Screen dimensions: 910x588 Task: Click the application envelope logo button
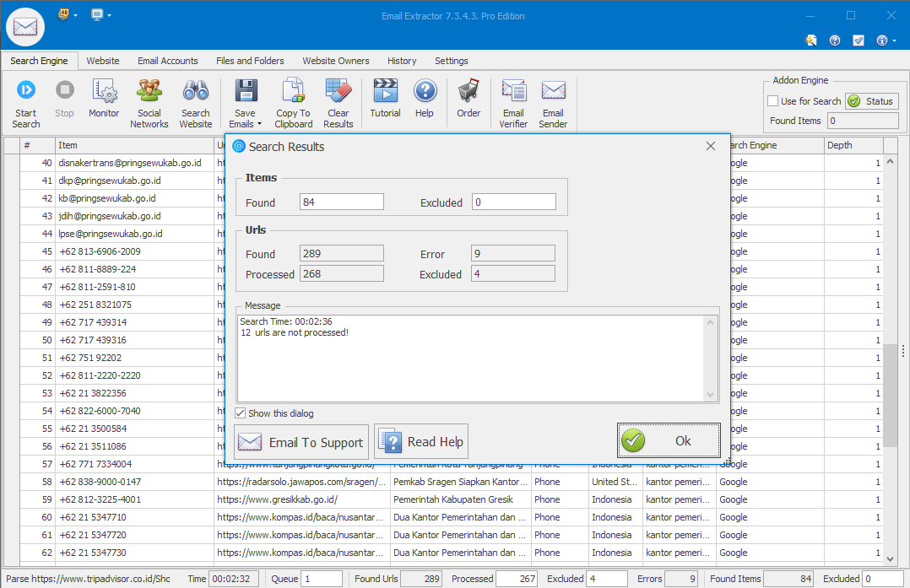click(x=25, y=27)
